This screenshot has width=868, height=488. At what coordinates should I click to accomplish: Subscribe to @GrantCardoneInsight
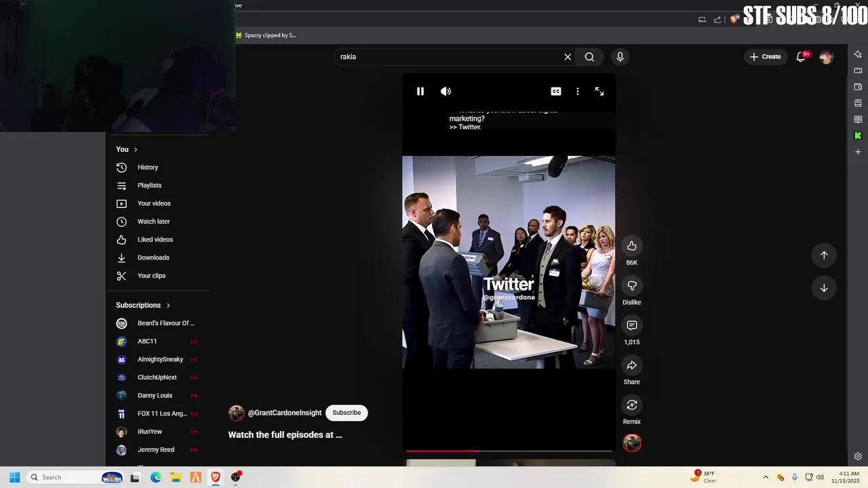[347, 413]
